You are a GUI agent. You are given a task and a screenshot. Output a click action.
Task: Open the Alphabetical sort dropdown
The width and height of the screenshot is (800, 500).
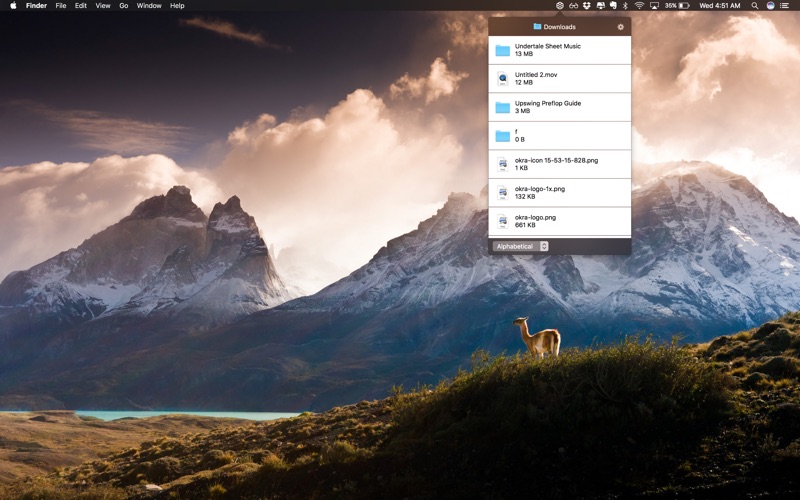point(520,246)
